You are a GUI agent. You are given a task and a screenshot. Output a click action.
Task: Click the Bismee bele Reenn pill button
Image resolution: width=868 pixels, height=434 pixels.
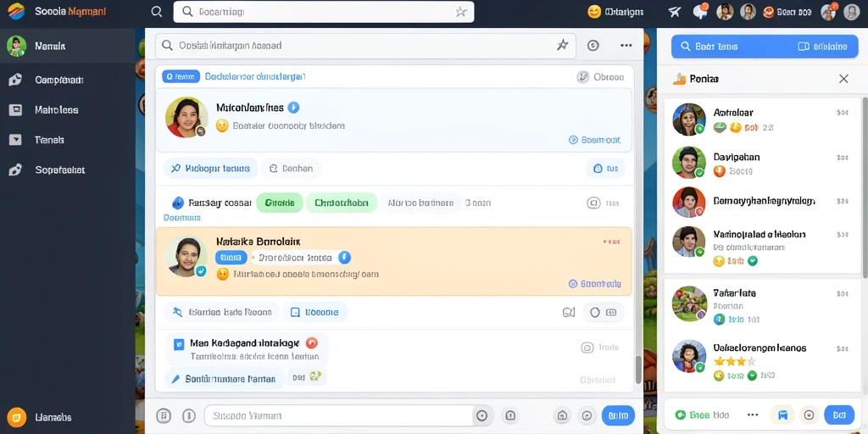click(x=221, y=312)
